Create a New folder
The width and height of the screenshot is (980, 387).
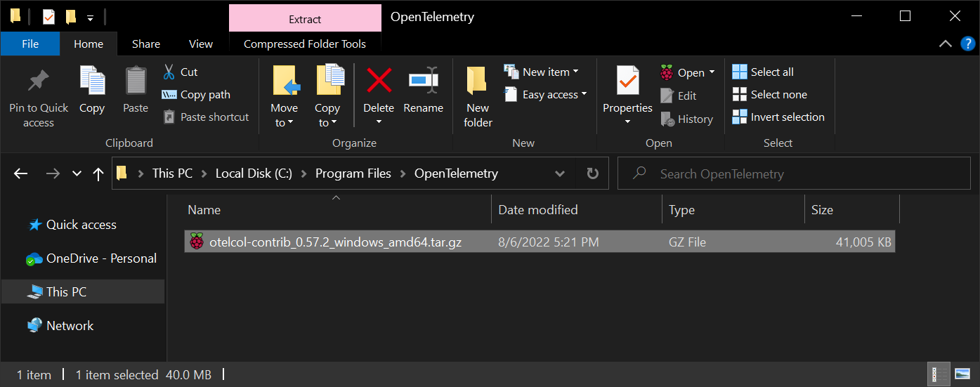click(478, 97)
